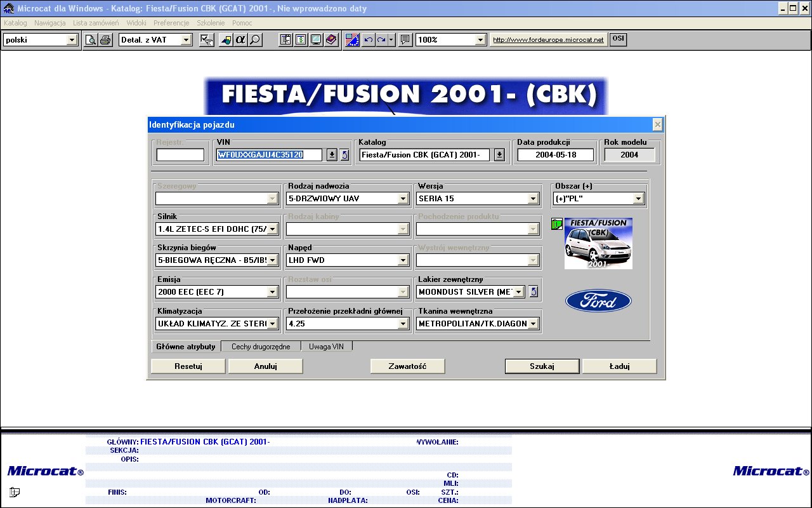The height and width of the screenshot is (508, 812).
Task: Click the Szukaj button
Action: 542,366
